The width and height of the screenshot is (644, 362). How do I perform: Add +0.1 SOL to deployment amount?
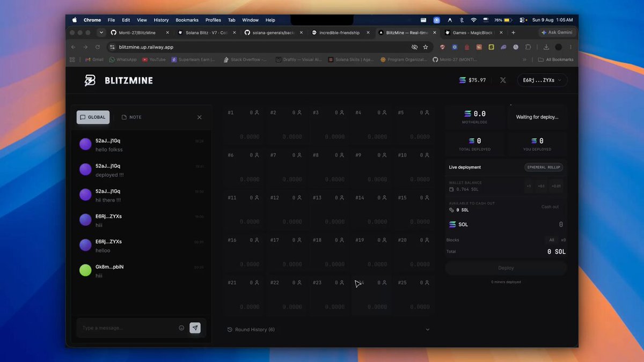541,186
